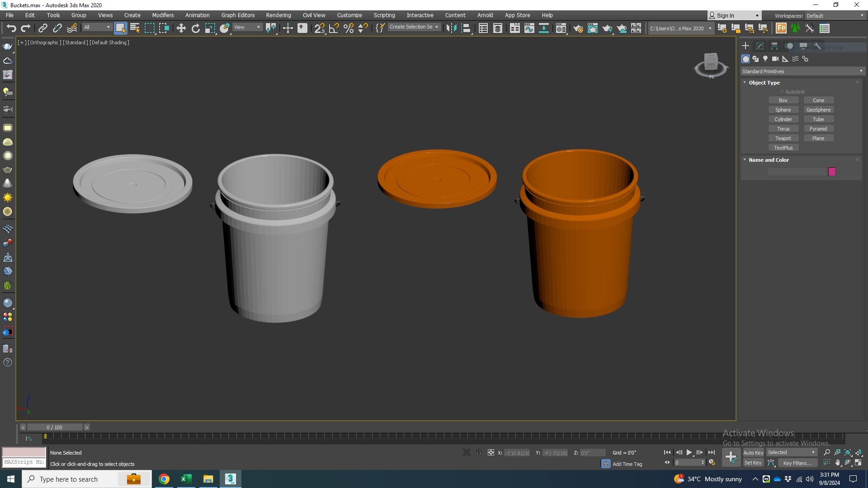
Task: Collapse the Name and Color rollout
Action: point(745,160)
